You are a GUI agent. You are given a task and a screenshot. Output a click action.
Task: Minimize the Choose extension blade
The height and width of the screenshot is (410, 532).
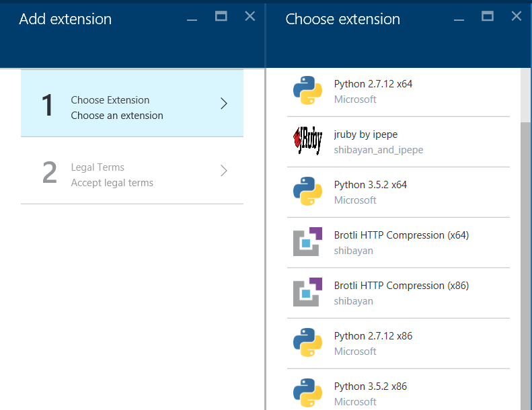point(459,20)
